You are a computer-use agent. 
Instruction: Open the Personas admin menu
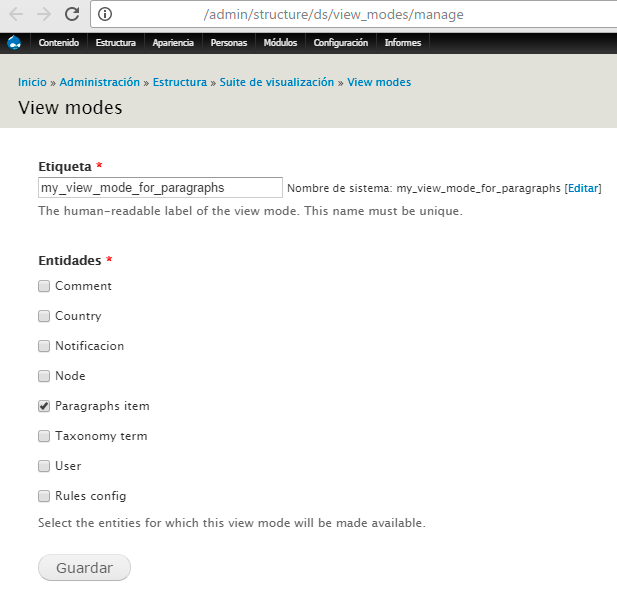229,43
